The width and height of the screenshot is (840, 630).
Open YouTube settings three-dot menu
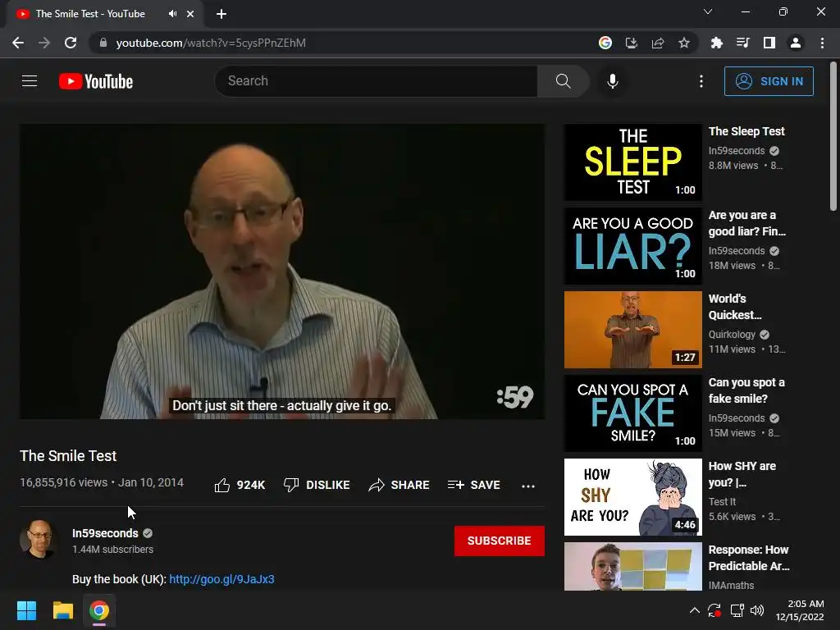tap(701, 81)
